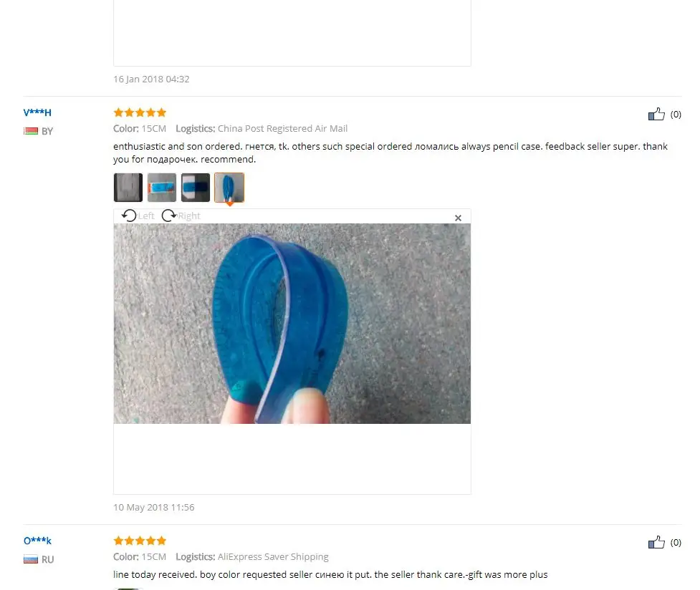Open third review thumbnail with dark background

pyautogui.click(x=196, y=188)
